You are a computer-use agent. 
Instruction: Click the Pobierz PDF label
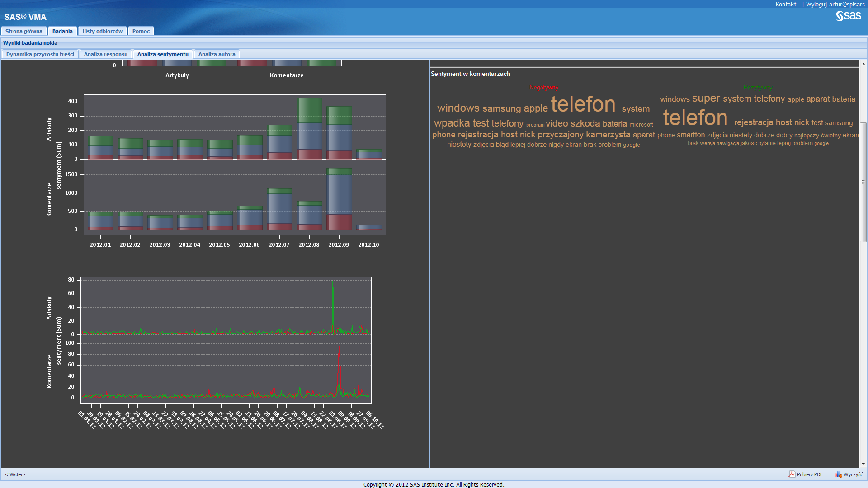coord(810,474)
